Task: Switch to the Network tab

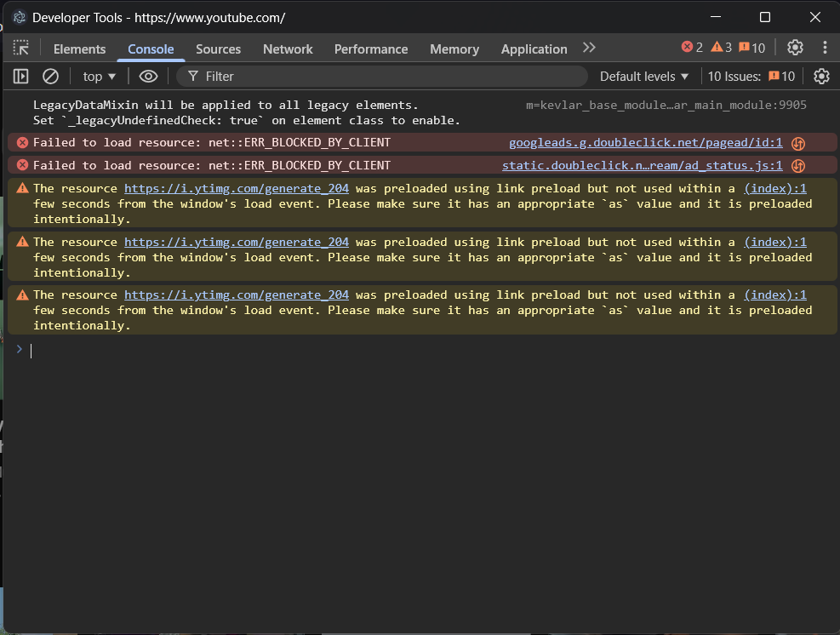Action: coord(288,49)
